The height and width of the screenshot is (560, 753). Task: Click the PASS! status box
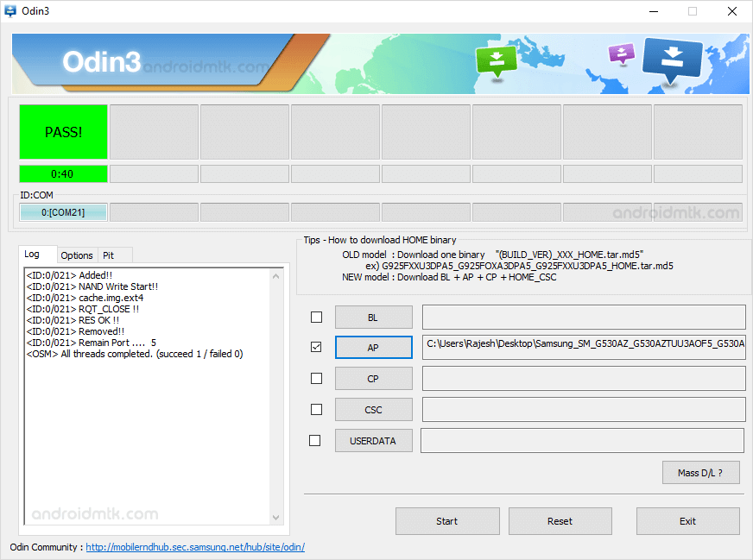[x=62, y=131]
